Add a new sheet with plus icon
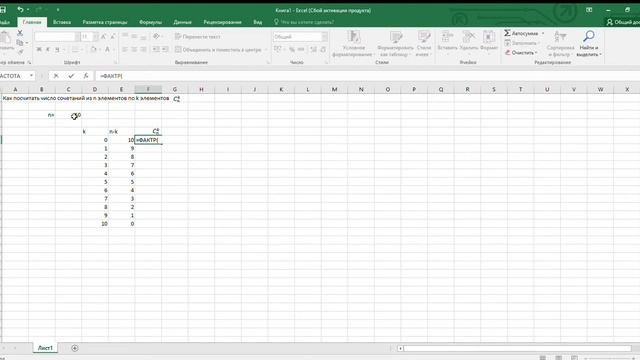640x360 pixels. [x=75, y=348]
